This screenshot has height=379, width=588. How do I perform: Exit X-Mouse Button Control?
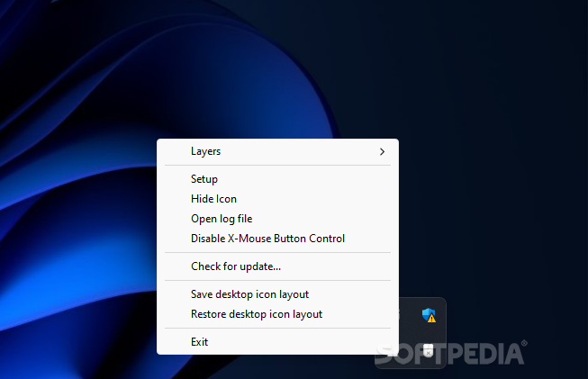click(277, 342)
